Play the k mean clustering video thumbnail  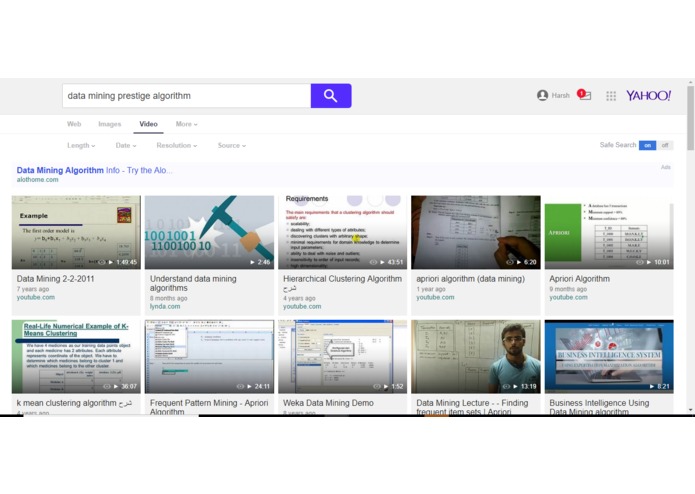click(x=76, y=356)
